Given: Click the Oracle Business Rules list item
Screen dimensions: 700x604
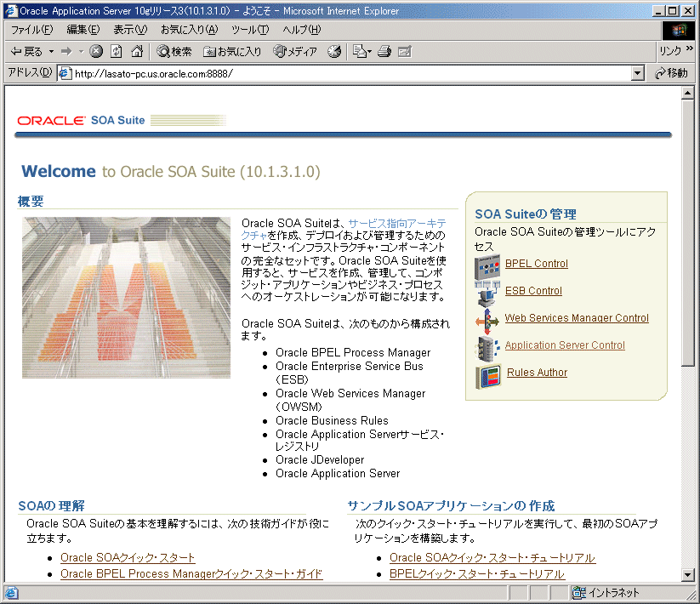Looking at the screenshot, I should [x=332, y=420].
